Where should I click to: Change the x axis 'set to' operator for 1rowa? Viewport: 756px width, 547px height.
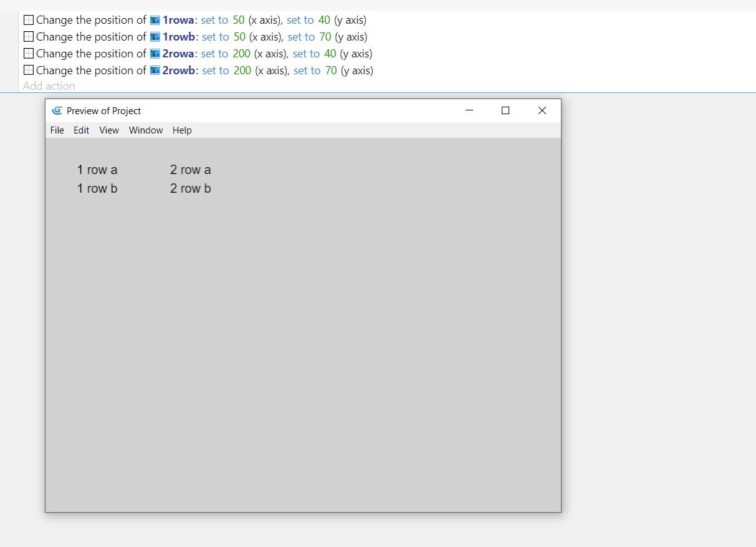coord(214,20)
